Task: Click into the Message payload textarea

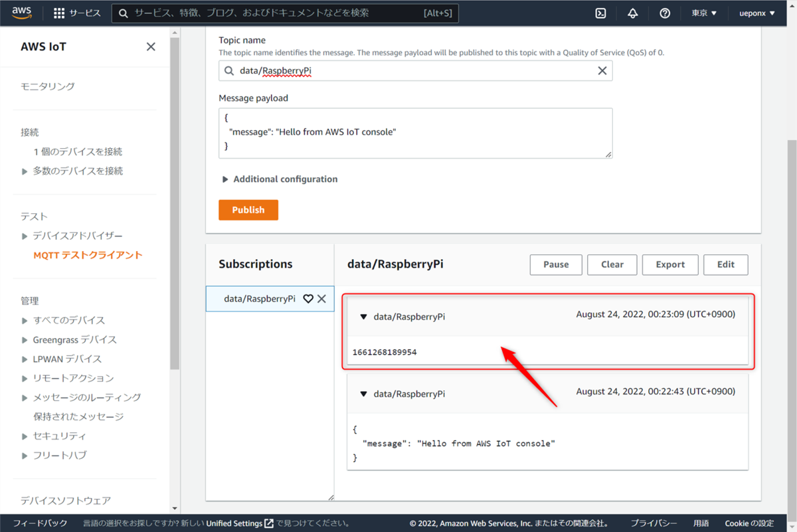Action: [x=416, y=133]
